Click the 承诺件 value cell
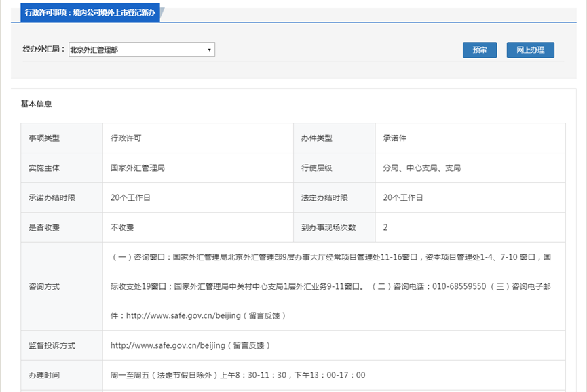 coord(470,138)
